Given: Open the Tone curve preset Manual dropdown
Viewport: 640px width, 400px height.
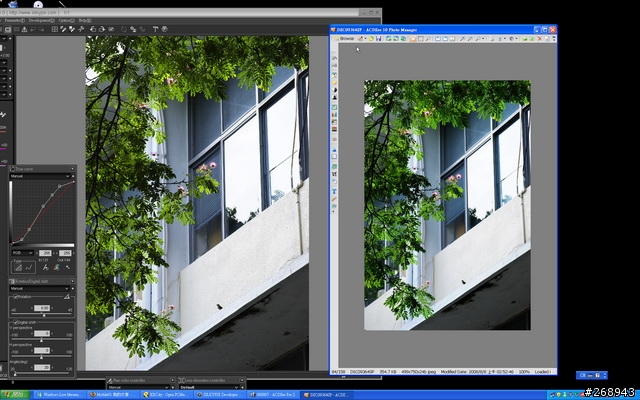Looking at the screenshot, I should point(40,176).
